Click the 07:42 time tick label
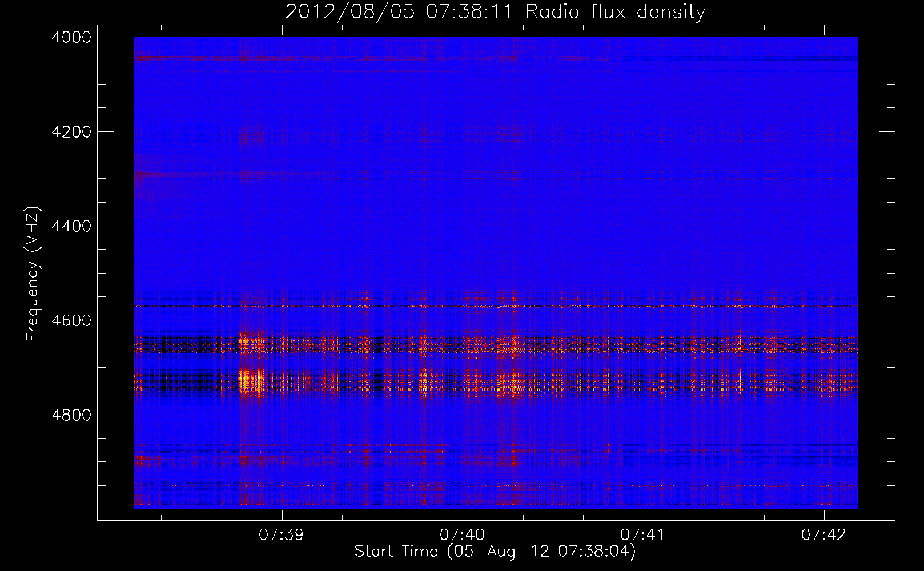 click(823, 534)
